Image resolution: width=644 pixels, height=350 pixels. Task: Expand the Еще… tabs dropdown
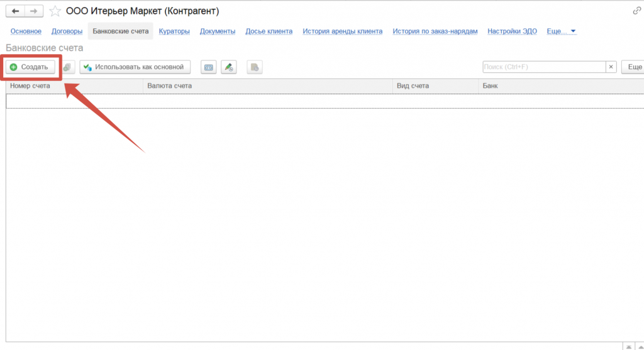click(x=562, y=31)
